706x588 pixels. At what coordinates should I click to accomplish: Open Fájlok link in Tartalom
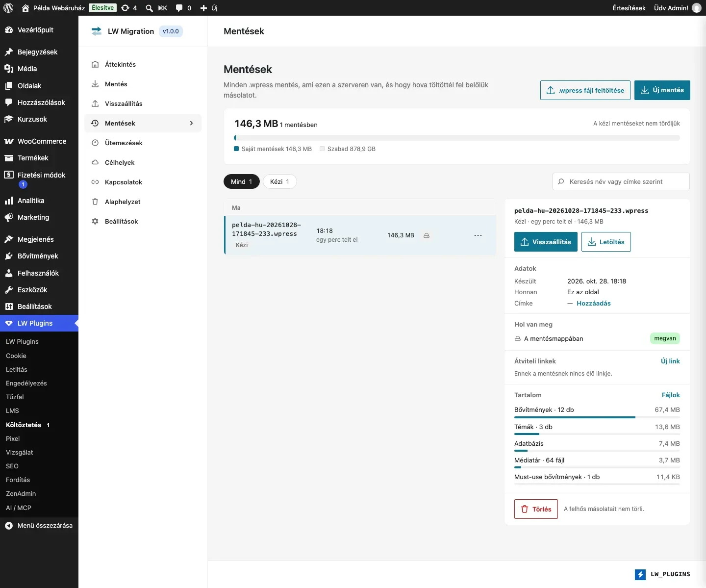(x=671, y=395)
